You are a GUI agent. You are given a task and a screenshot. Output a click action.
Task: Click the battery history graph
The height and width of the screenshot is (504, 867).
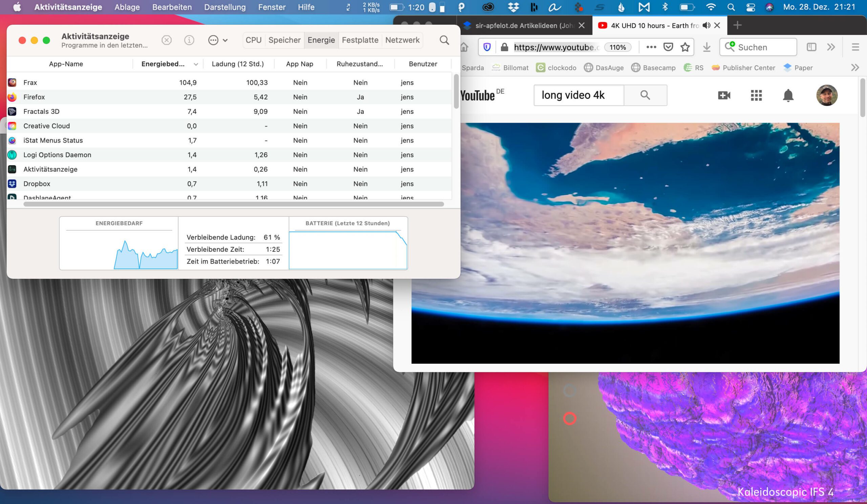coord(348,250)
